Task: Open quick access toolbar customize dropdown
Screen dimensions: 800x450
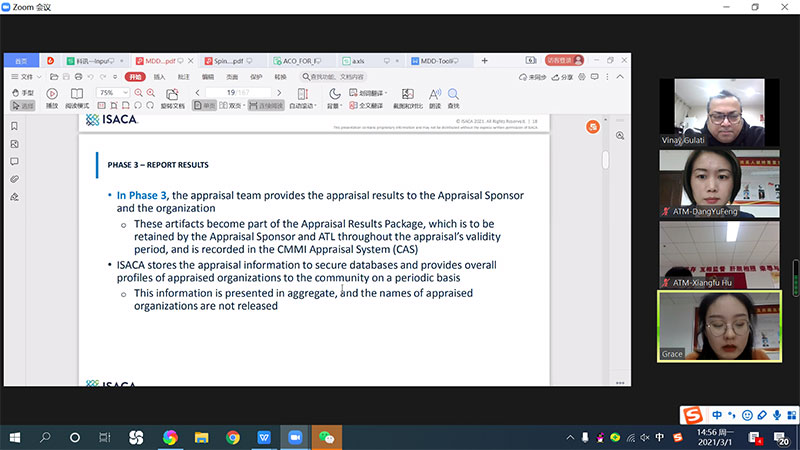Action: [x=115, y=77]
